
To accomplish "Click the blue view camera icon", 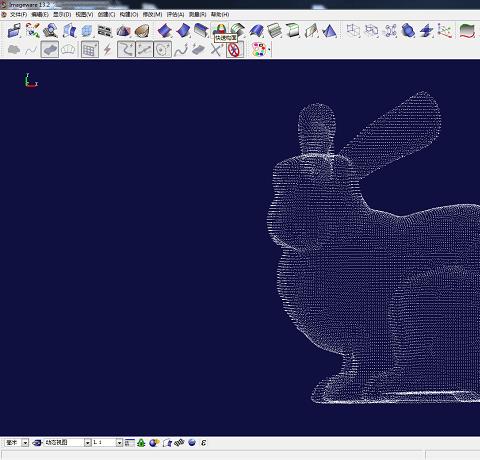I will [37, 442].
